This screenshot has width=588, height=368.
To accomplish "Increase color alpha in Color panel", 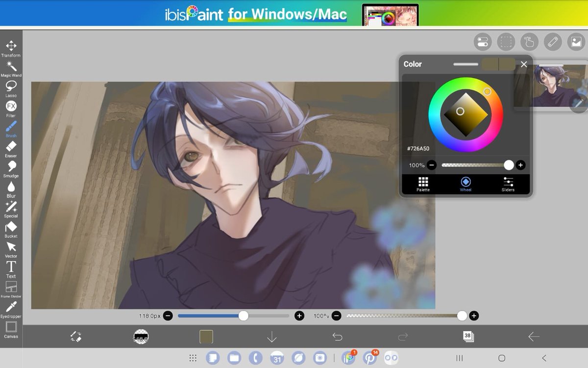I will pyautogui.click(x=520, y=165).
